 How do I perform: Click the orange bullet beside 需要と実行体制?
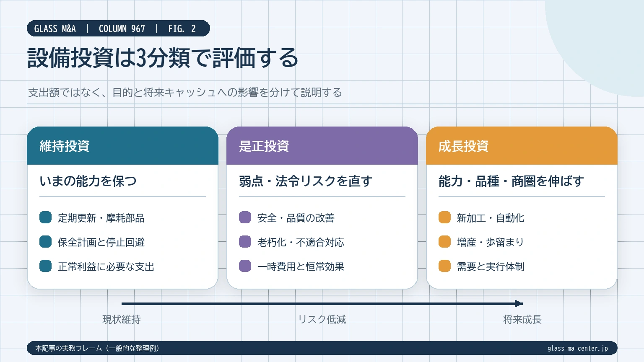pyautogui.click(x=444, y=266)
